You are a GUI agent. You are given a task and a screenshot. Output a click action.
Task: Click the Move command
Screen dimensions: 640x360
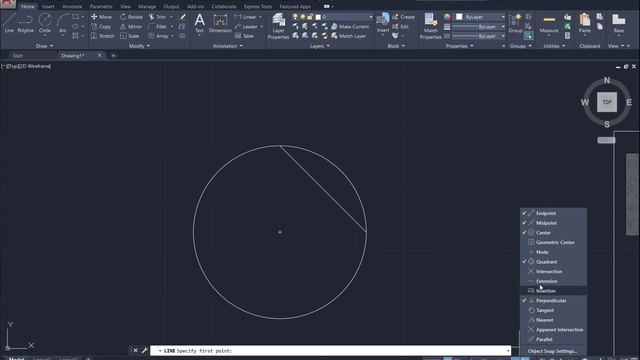[101, 17]
